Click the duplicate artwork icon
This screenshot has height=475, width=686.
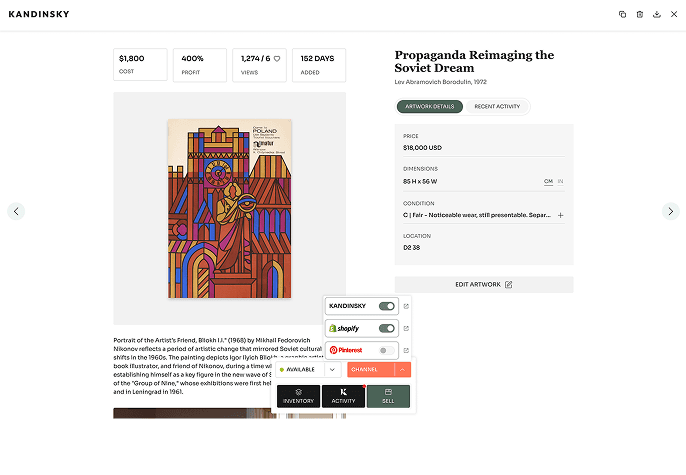(x=622, y=14)
